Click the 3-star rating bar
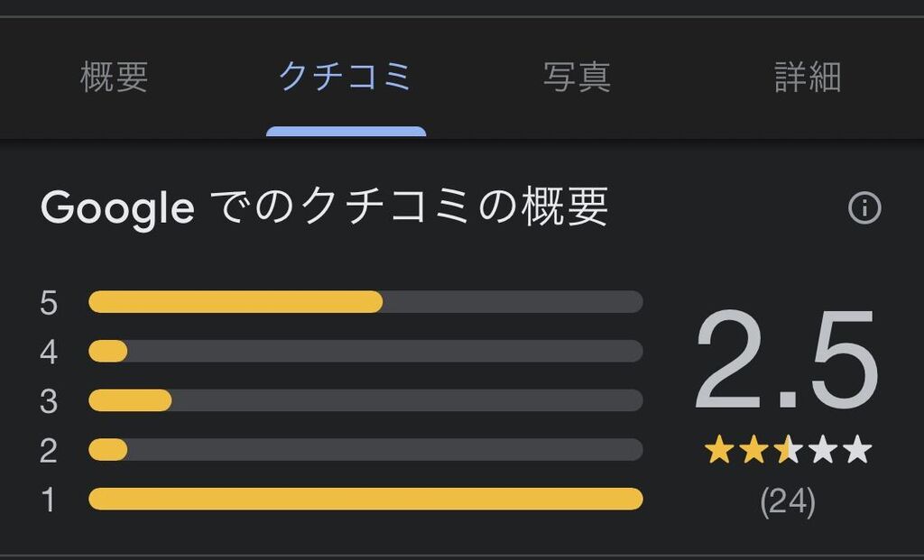Viewport: 924px width, 560px height. click(x=365, y=400)
